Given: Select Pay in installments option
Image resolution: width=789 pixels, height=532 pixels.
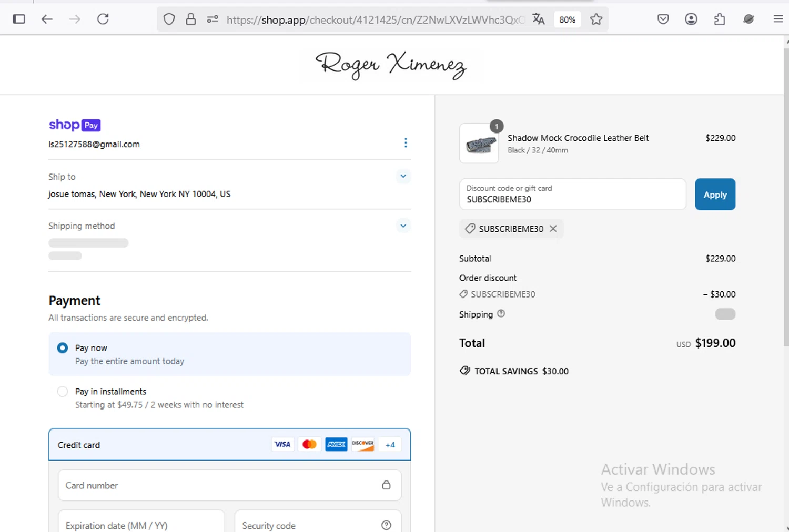Looking at the screenshot, I should (63, 392).
